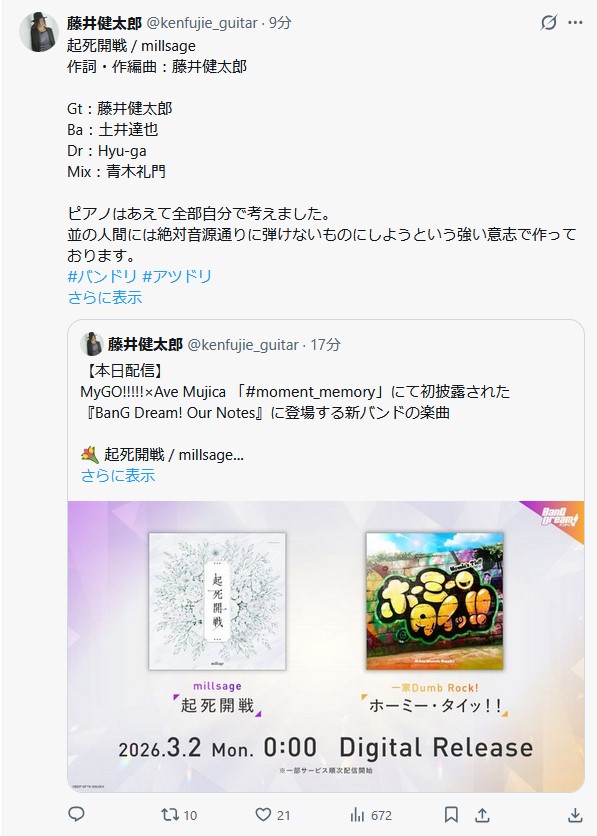Open @kenfujie_guitar handle in the main tweet
This screenshot has width=597, height=836.
tap(202, 23)
